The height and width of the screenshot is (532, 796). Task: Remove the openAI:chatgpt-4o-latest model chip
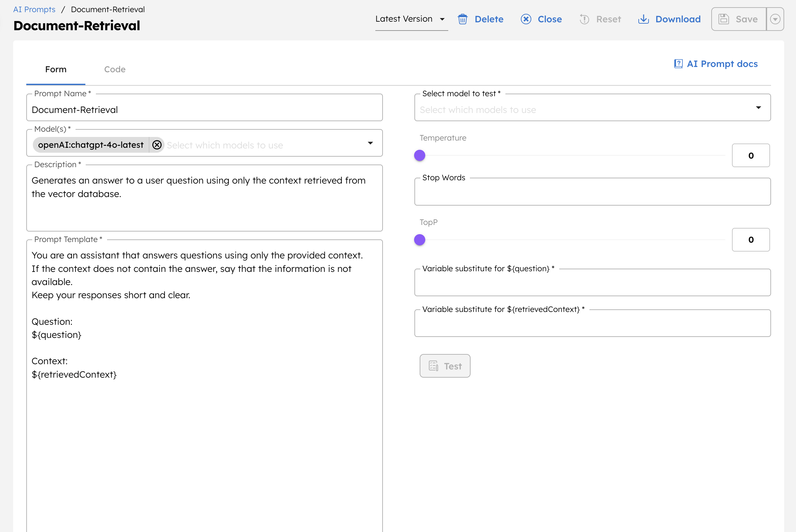tap(157, 144)
